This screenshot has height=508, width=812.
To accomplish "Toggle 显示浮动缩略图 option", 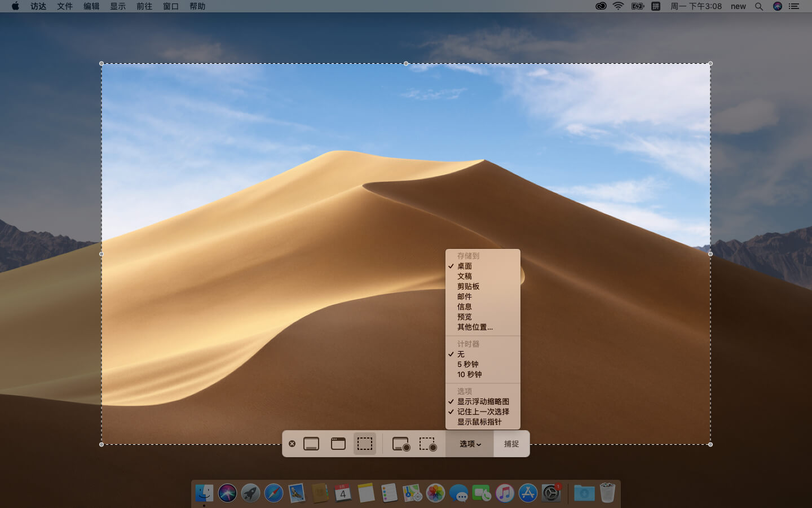I will tap(483, 401).
